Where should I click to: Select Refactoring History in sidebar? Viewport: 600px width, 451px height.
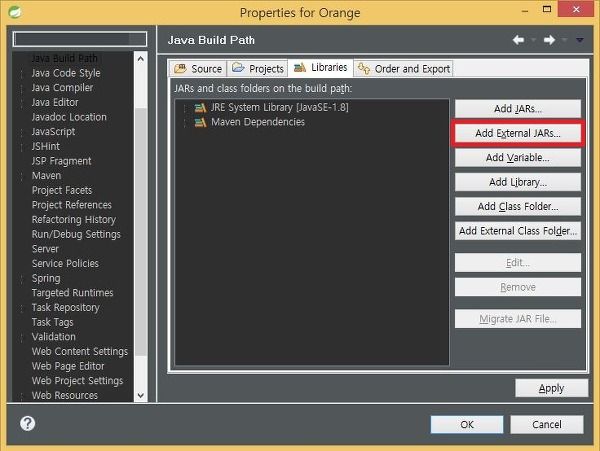[x=73, y=220]
